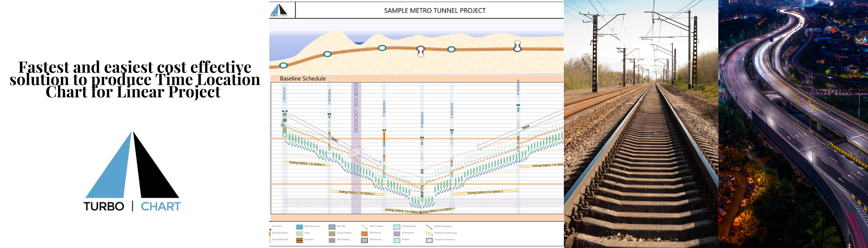The image size is (868, 248).
Task: Click the TBM2 arrow in the schedule chart
Action: tap(521, 129)
